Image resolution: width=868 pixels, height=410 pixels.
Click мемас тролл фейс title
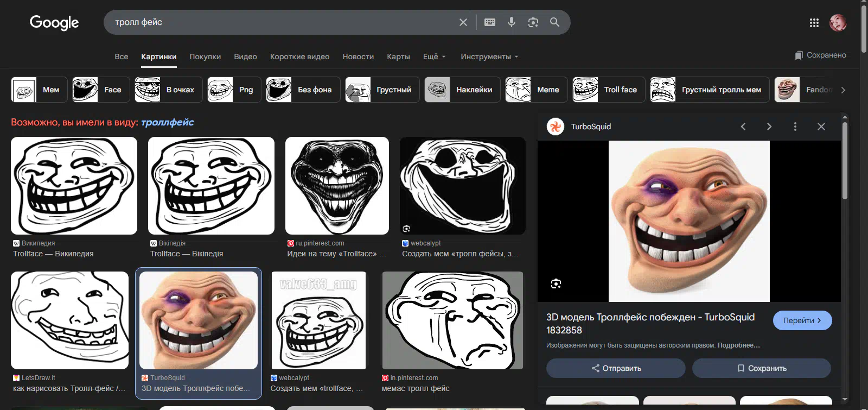pyautogui.click(x=416, y=388)
